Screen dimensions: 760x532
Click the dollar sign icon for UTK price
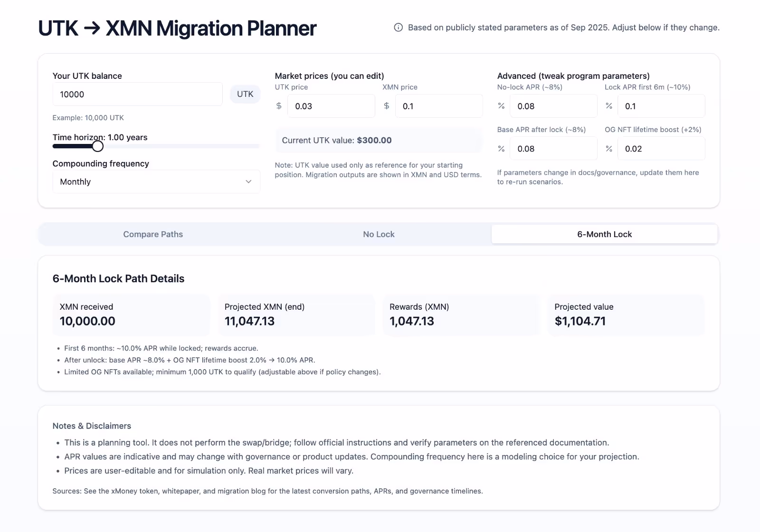pos(279,106)
